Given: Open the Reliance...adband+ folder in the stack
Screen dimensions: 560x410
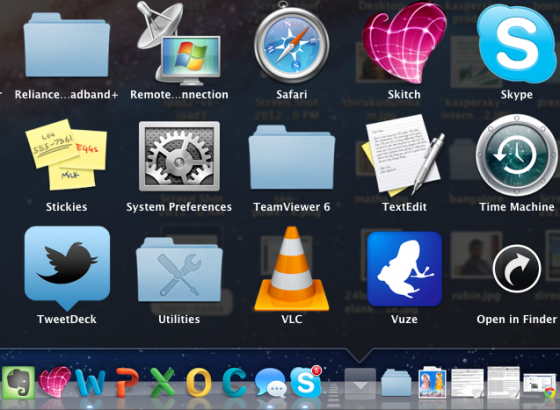Looking at the screenshot, I should (x=67, y=45).
